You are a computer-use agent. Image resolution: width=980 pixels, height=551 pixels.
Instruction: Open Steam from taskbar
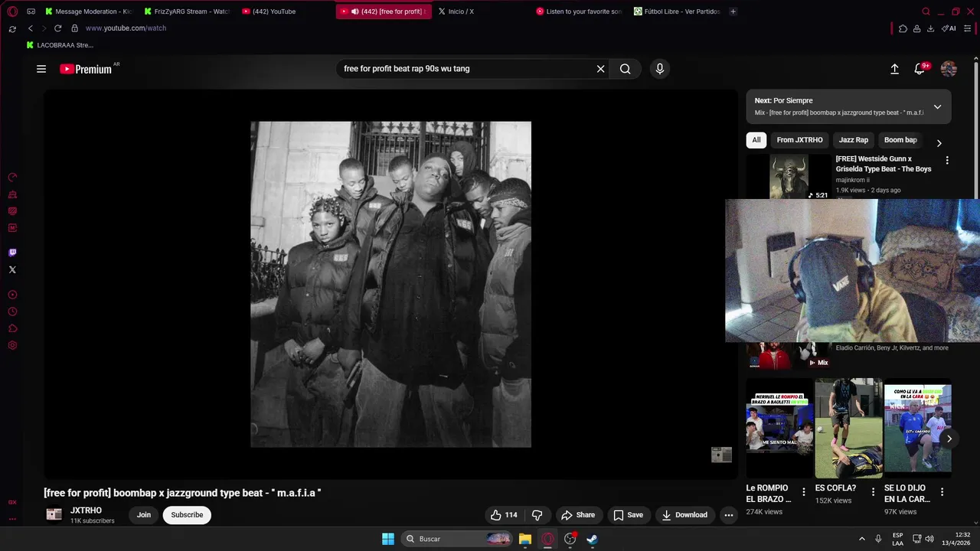click(592, 539)
